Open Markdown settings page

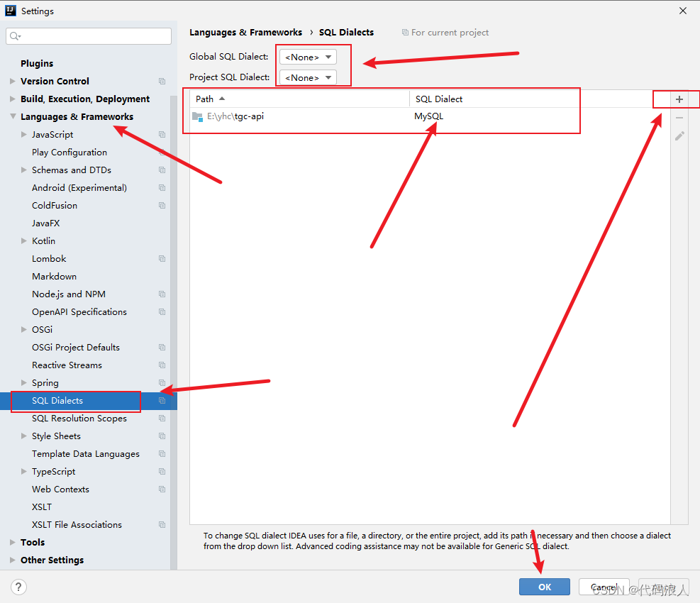55,277
